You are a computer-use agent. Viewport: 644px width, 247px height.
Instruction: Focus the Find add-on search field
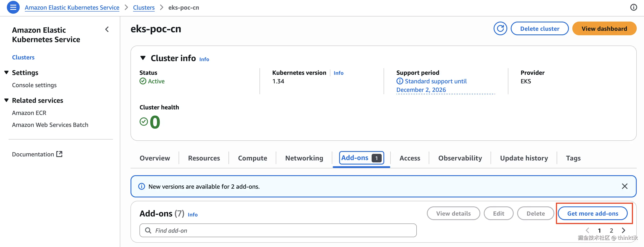(278, 230)
